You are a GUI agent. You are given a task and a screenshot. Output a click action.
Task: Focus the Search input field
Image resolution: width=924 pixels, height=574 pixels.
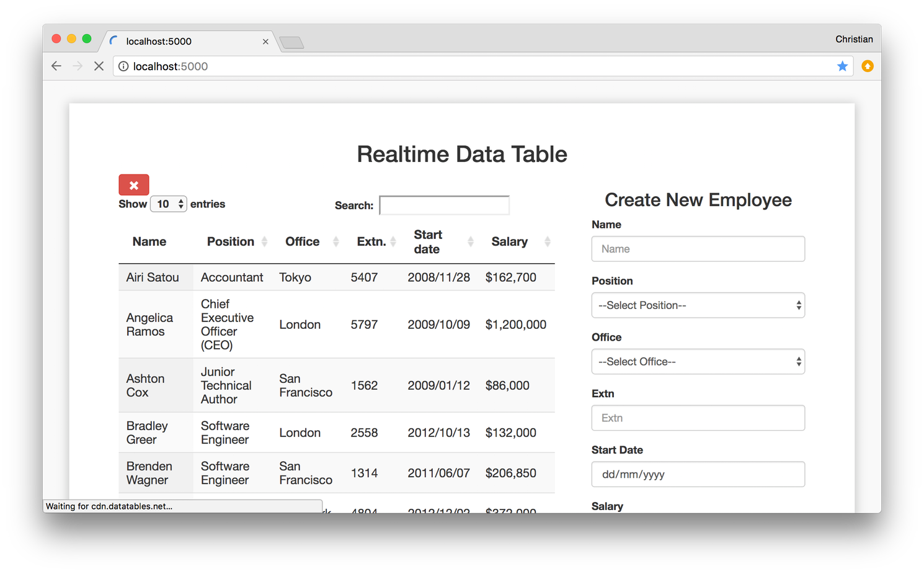click(x=444, y=205)
